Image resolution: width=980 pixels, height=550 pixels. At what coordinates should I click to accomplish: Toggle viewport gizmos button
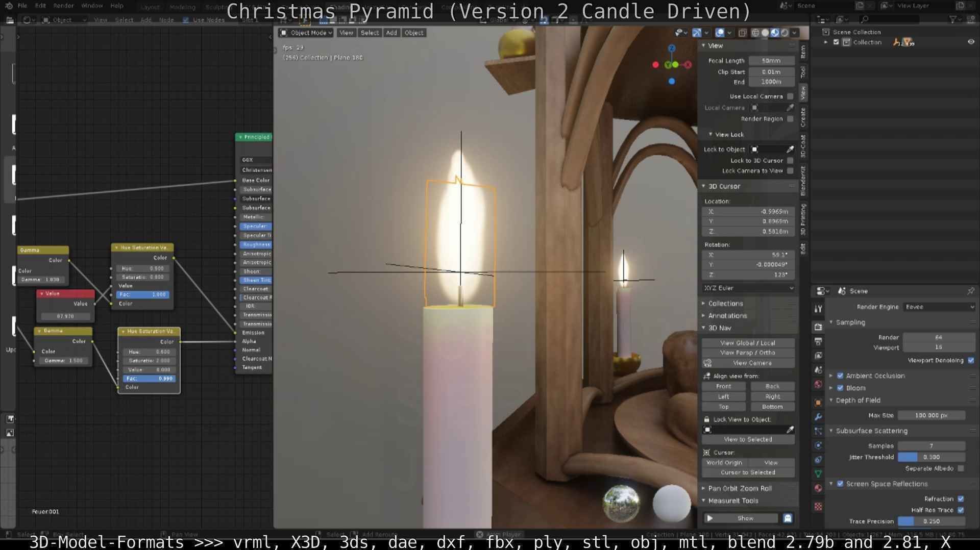coord(697,33)
